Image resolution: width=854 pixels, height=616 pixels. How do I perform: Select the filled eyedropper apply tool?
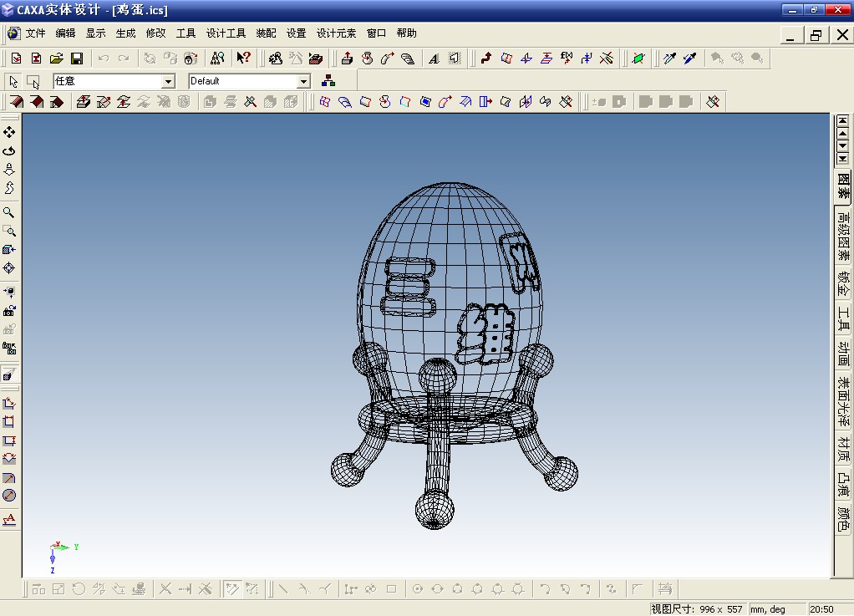coord(689,59)
